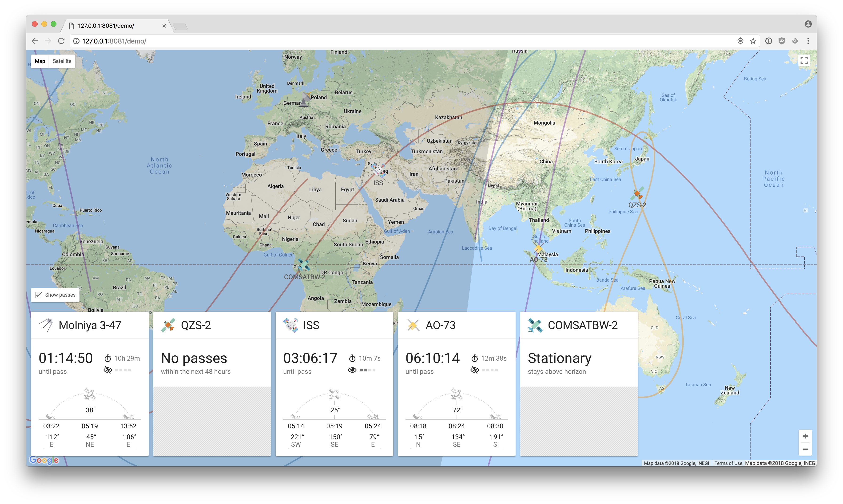Uncheck the Show passes checkbox
This screenshot has width=843, height=504.
tap(39, 295)
